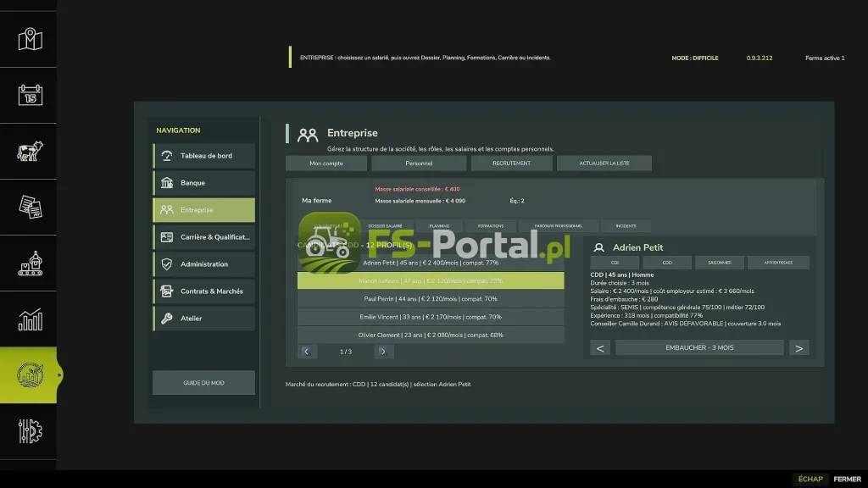Image resolution: width=868 pixels, height=488 pixels.
Task: Open the statistics bar chart icon
Action: point(30,319)
